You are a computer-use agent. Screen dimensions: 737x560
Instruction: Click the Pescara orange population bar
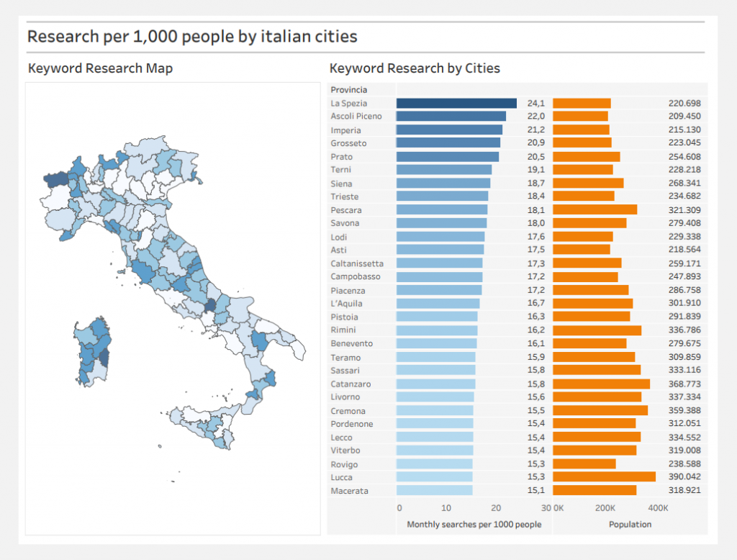point(594,209)
